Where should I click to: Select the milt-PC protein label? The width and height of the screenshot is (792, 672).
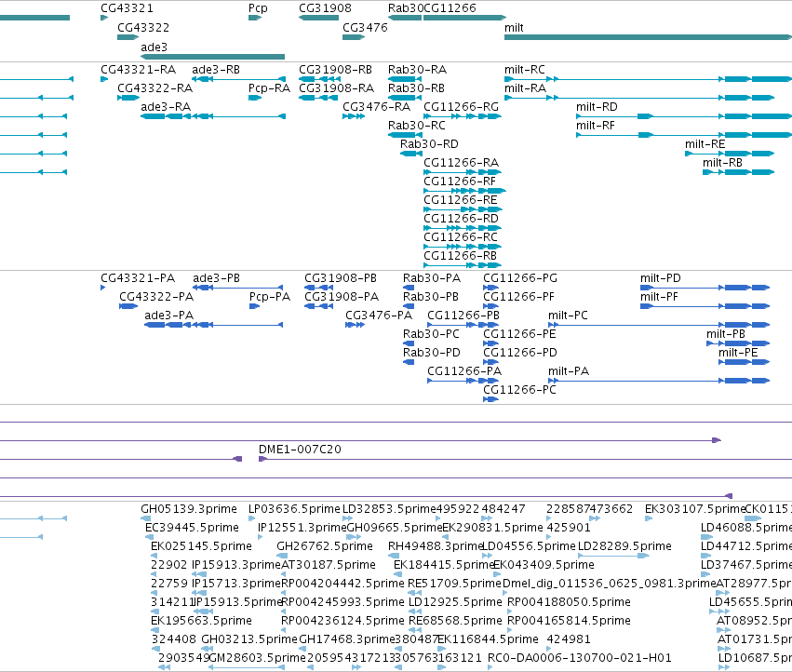click(x=569, y=316)
